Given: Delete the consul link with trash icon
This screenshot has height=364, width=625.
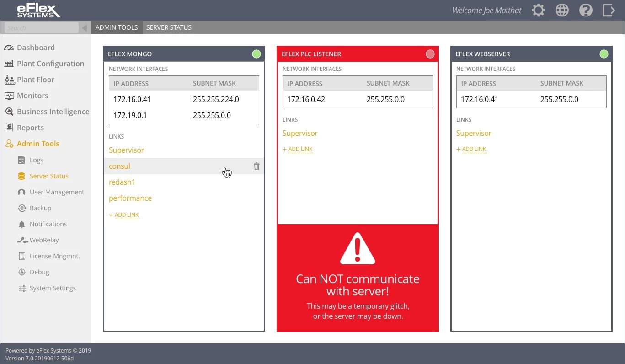Looking at the screenshot, I should point(256,166).
